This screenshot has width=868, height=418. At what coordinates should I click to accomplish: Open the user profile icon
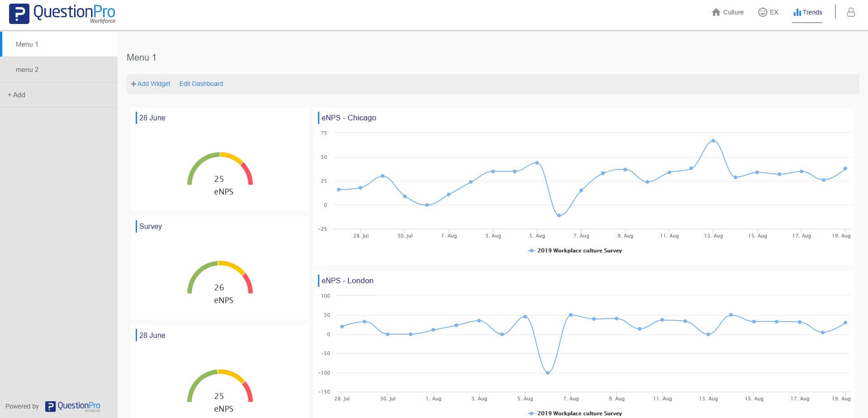[851, 12]
